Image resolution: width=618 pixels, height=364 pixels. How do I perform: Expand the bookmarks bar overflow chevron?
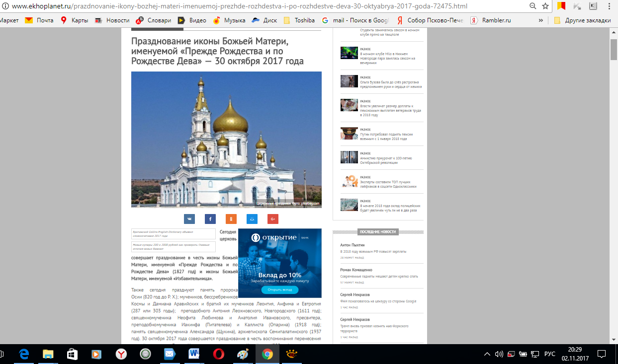click(x=541, y=20)
